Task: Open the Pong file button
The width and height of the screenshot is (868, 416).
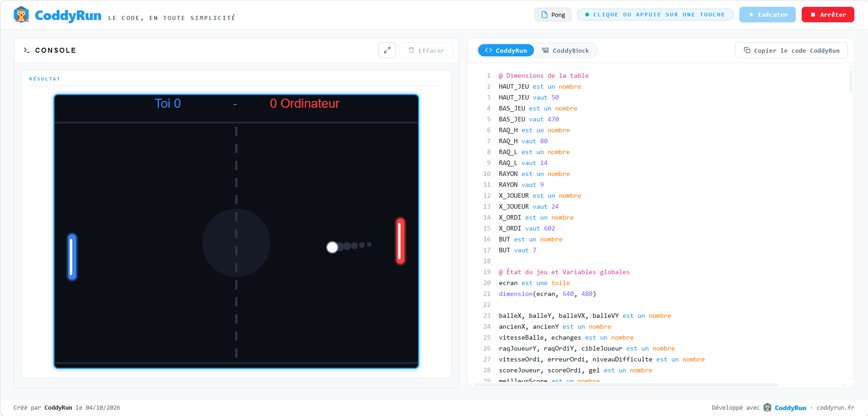Action: (x=553, y=15)
